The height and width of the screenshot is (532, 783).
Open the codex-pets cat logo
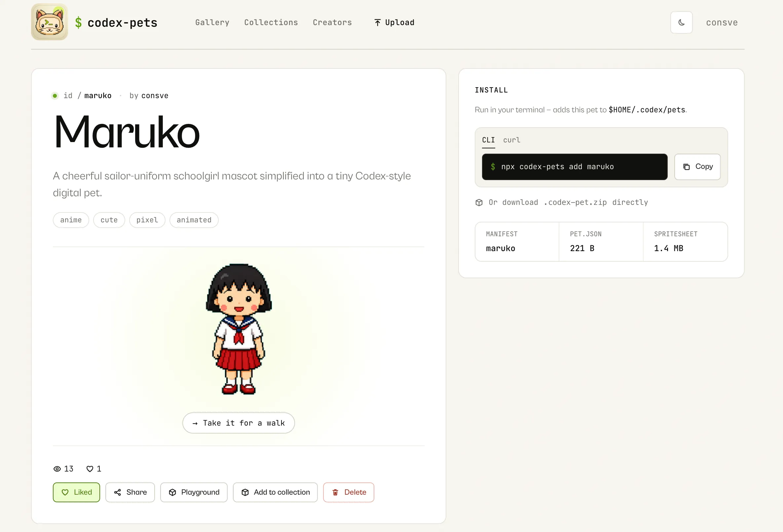click(x=50, y=22)
